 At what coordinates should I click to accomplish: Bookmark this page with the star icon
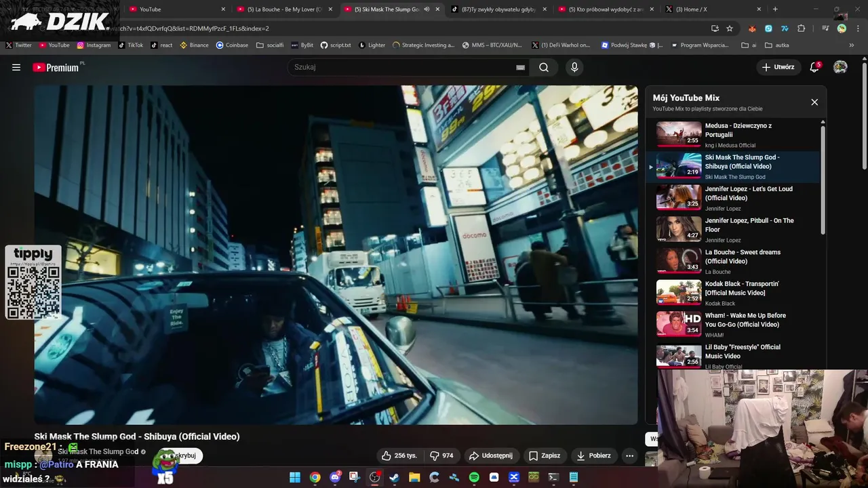point(730,28)
